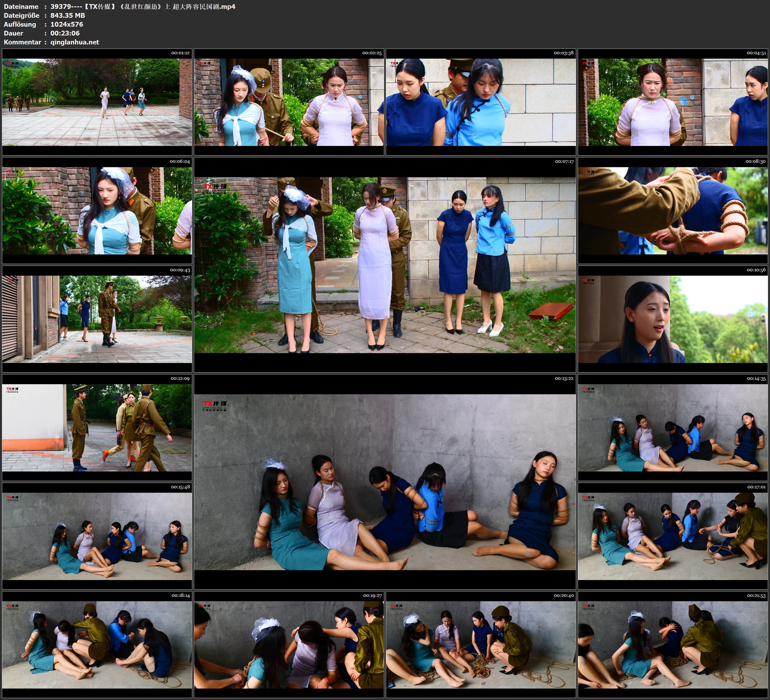Select the large frame at 00:07:17
The width and height of the screenshot is (770, 700).
click(x=385, y=265)
